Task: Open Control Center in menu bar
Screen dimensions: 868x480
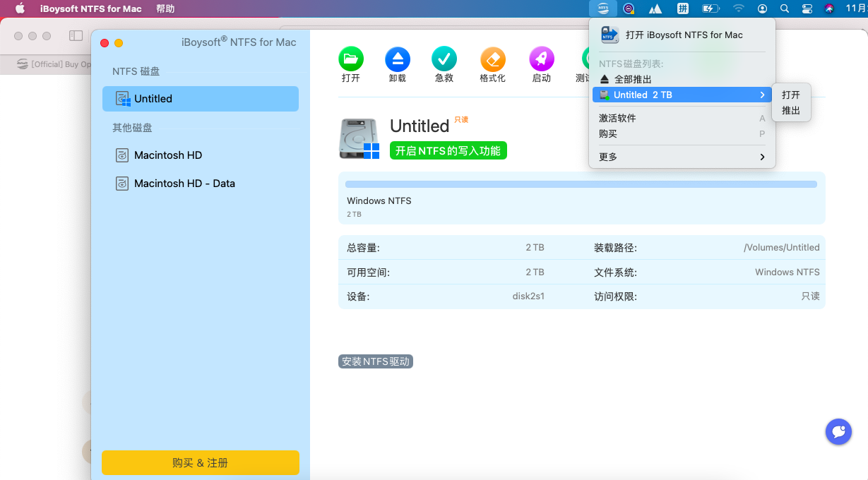Action: tap(807, 8)
